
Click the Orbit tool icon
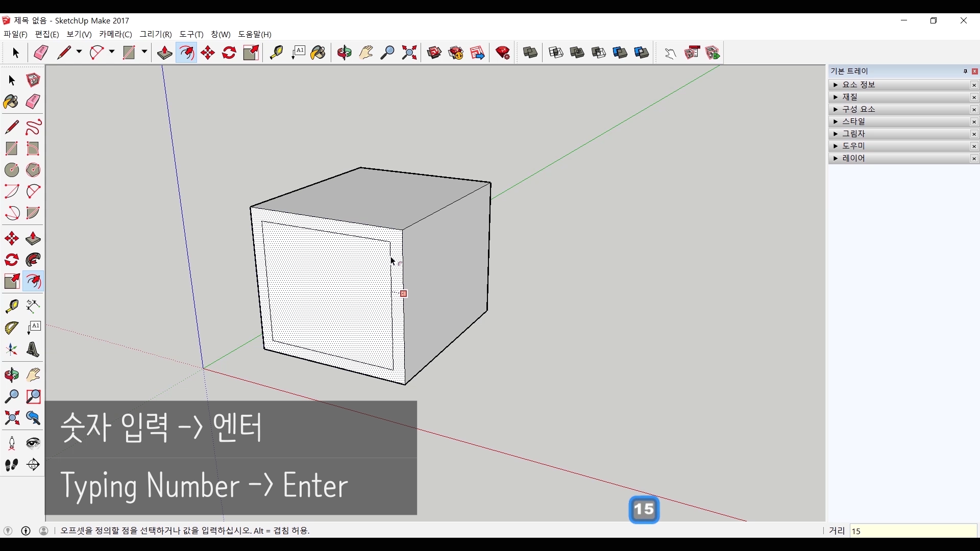(345, 53)
